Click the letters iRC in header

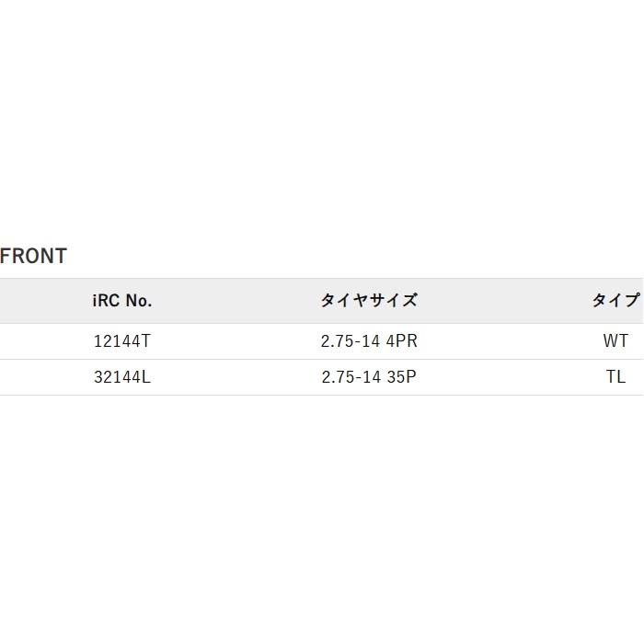tap(107, 301)
